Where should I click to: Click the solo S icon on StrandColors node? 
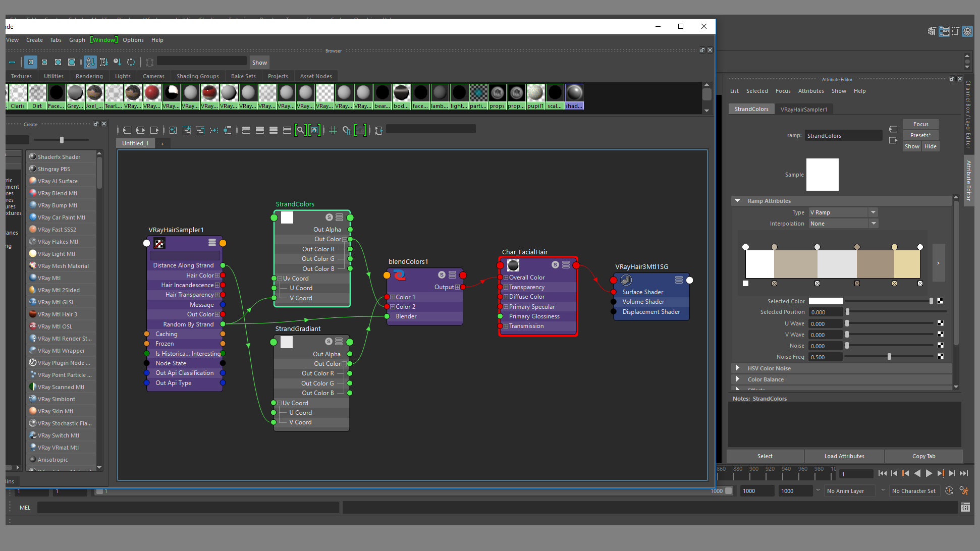(x=329, y=217)
